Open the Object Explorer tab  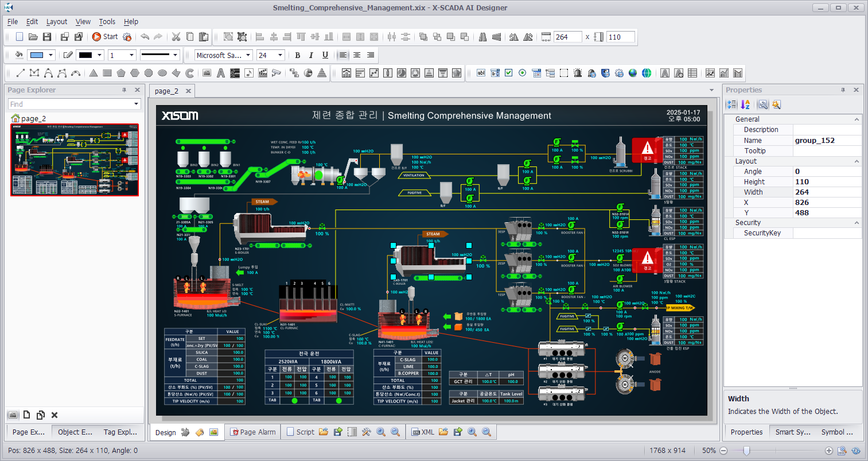tap(75, 432)
